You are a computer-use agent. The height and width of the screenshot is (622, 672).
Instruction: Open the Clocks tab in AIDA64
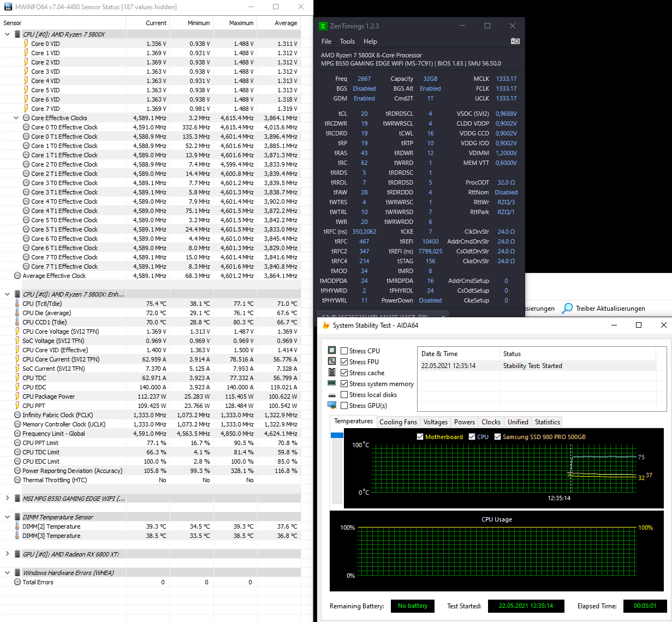pyautogui.click(x=491, y=422)
